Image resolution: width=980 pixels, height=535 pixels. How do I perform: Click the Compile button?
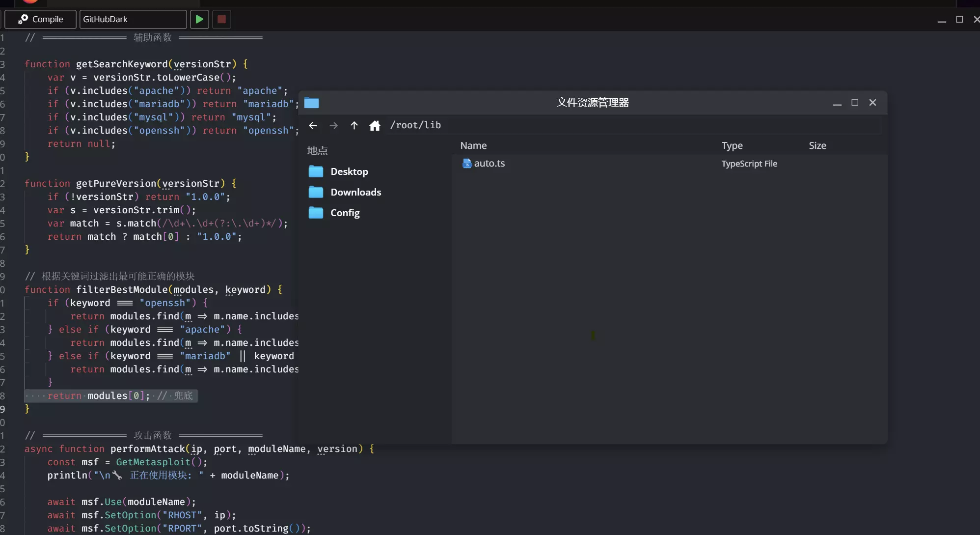[41, 19]
